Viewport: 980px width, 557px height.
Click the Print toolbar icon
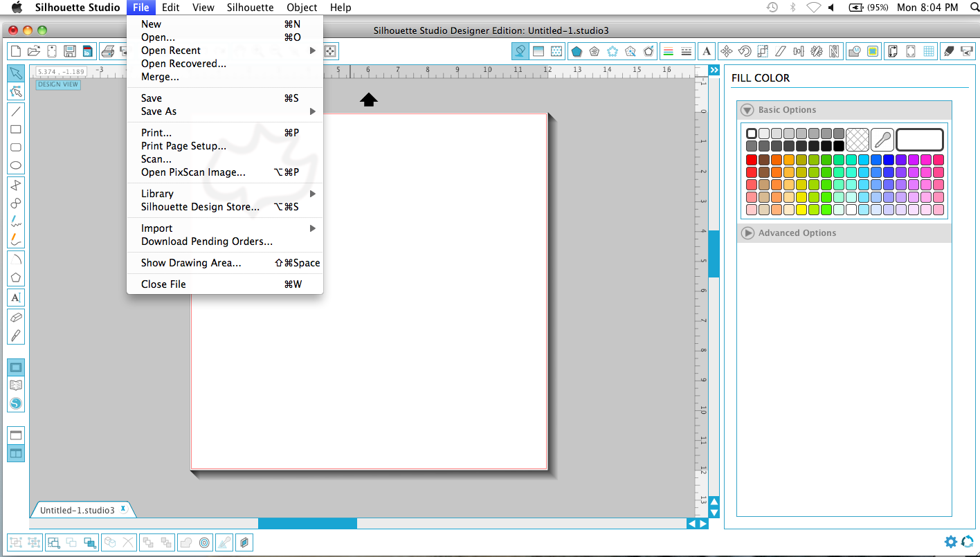[x=107, y=51]
